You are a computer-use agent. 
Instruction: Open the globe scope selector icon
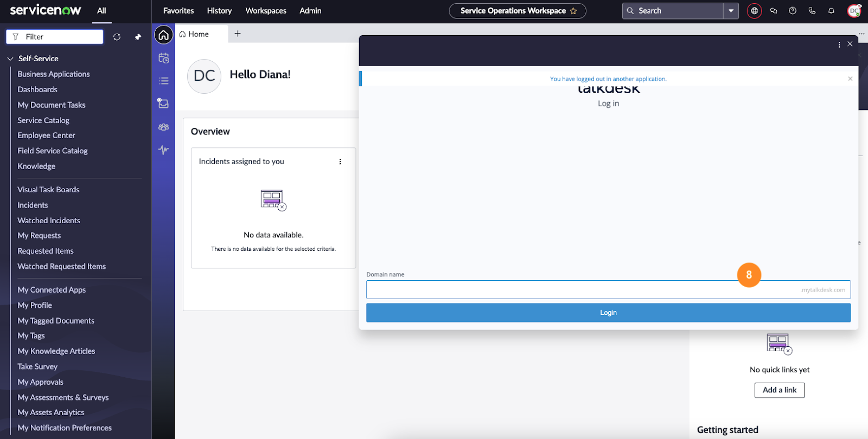click(754, 11)
